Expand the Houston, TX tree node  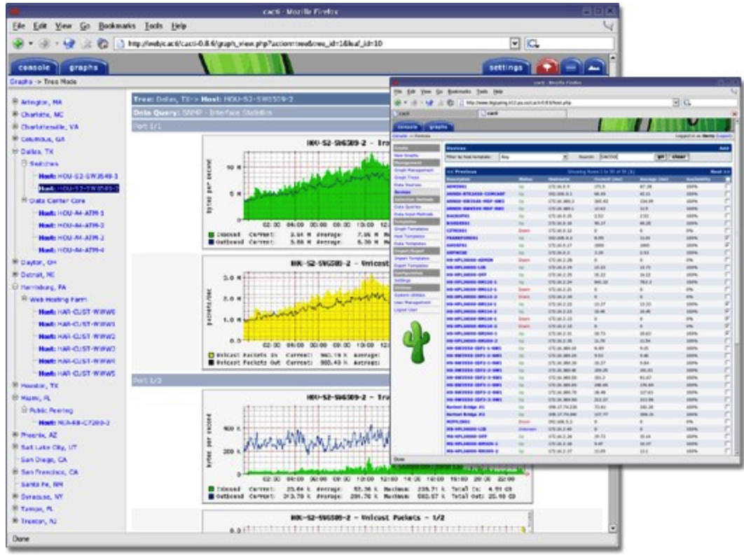(x=15, y=385)
